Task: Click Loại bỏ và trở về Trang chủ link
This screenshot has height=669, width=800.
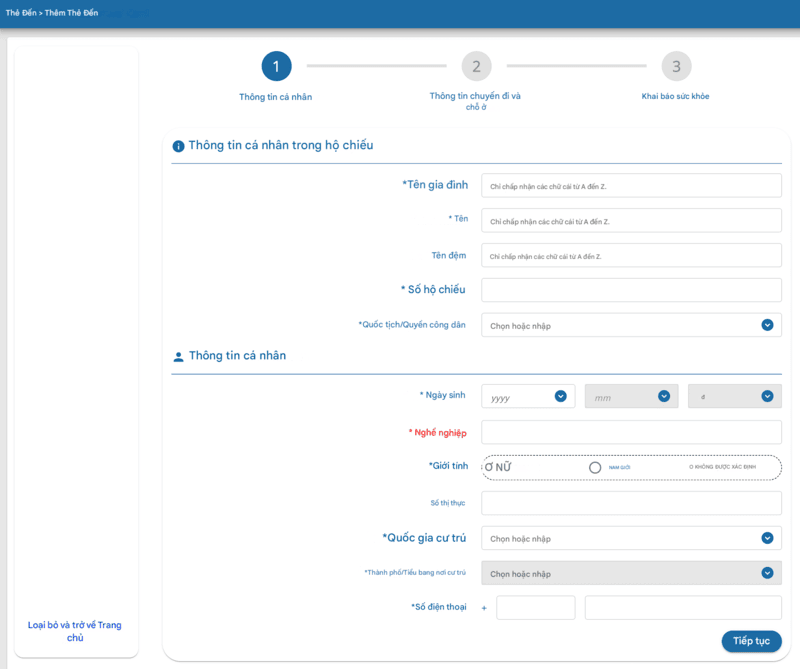Action: (74, 631)
